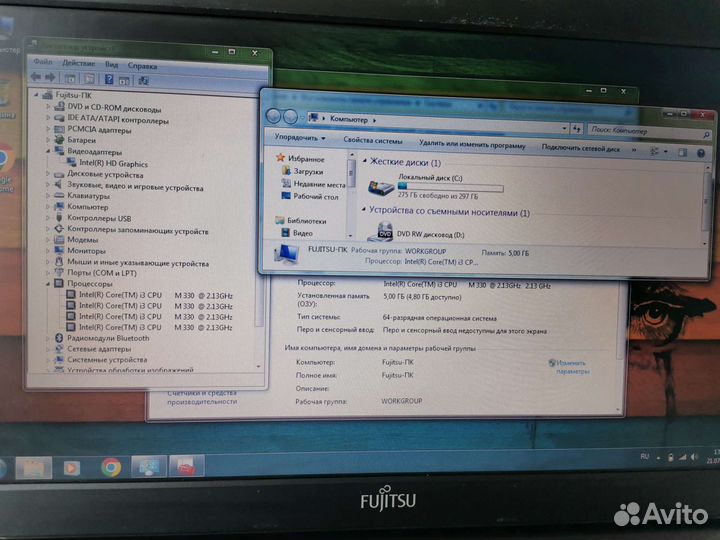Image resolution: width=720 pixels, height=540 pixels.
Task: Click the forward arrow in Device Manager toolbar
Action: click(x=51, y=77)
